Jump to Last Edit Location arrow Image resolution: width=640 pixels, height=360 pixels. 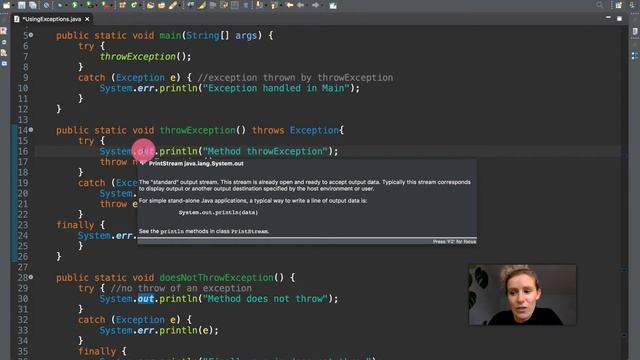click(x=290, y=5)
